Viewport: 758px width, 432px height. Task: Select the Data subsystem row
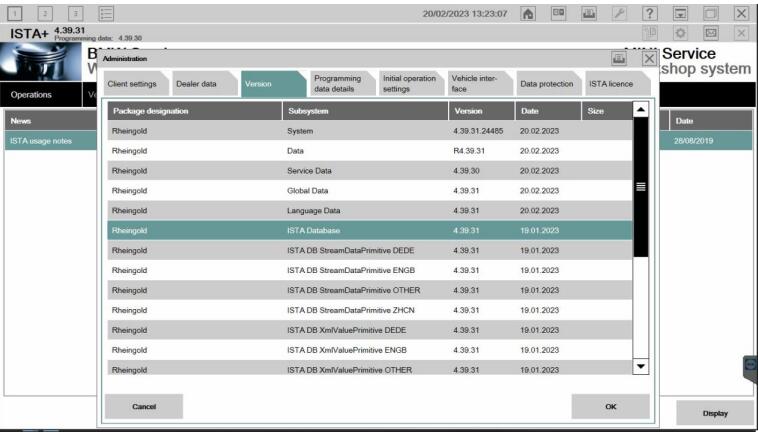(x=370, y=151)
